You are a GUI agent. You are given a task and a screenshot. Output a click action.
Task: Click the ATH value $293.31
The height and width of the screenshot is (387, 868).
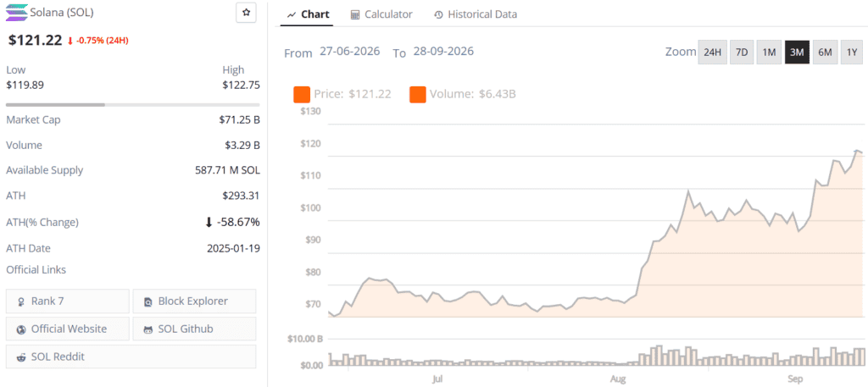[241, 196]
